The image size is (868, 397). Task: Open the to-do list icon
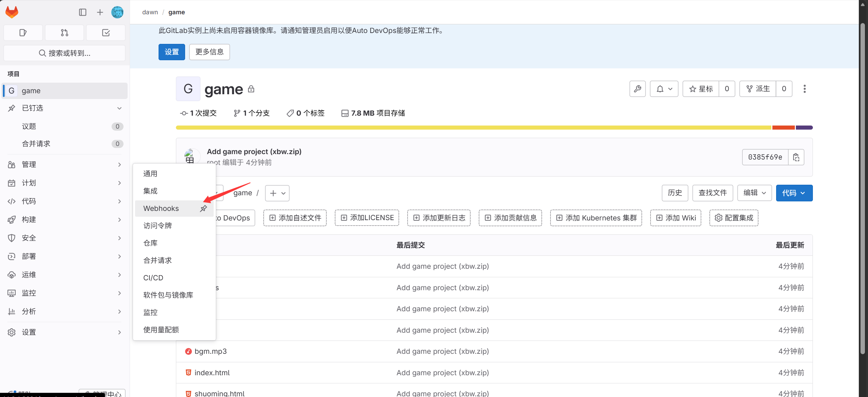(106, 33)
